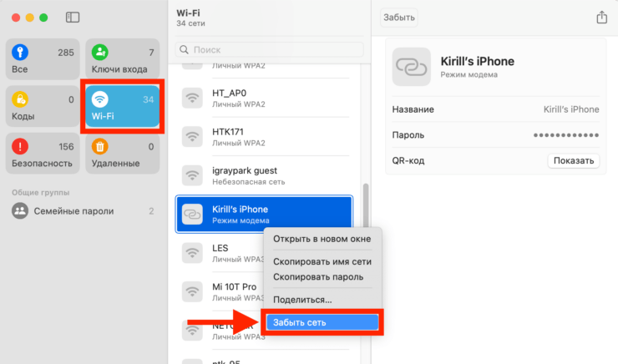Select the Wi-Fi category tile
This screenshot has height=364, width=618.
coord(122,107)
